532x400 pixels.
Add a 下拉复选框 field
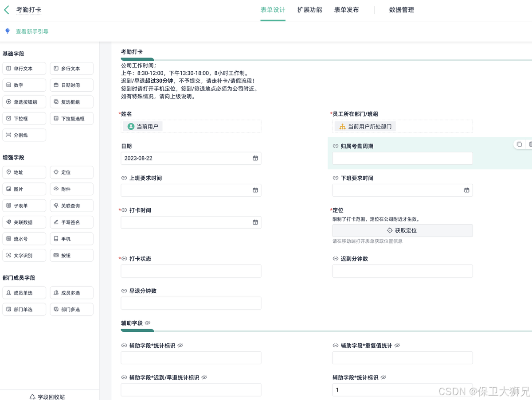[x=72, y=118]
